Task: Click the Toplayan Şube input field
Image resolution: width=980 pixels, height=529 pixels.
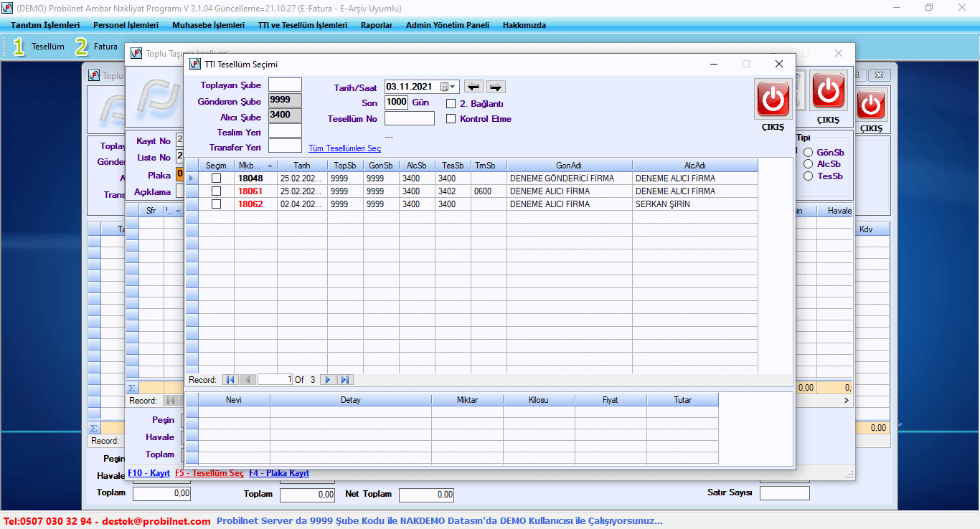Action: (285, 85)
